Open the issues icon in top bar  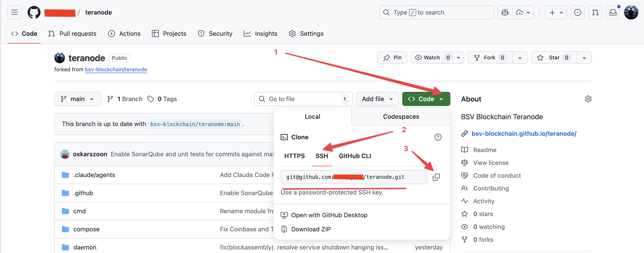tap(577, 12)
